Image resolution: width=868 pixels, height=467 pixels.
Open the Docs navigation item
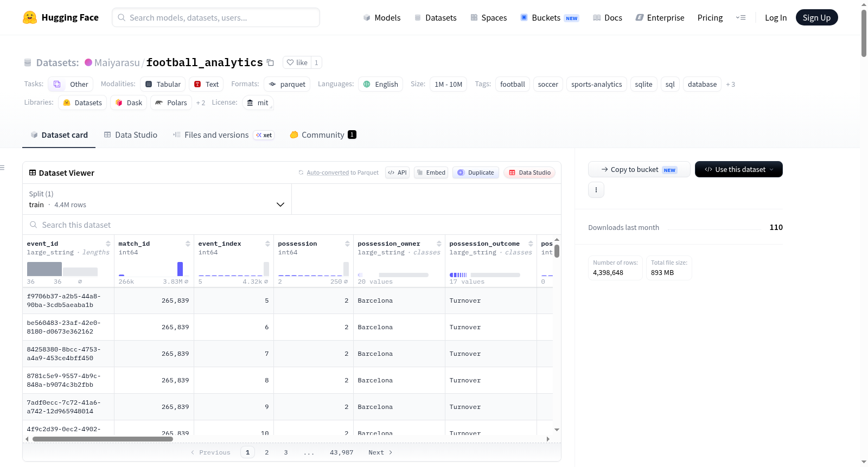[607, 17]
